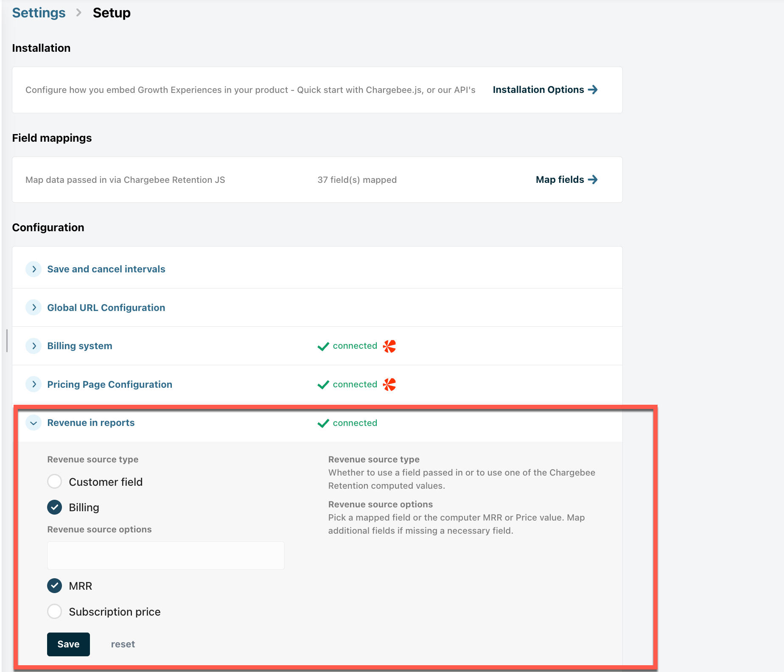Expand Save and cancel intervals chevron
Viewport: 784px width, 672px height.
[34, 269]
